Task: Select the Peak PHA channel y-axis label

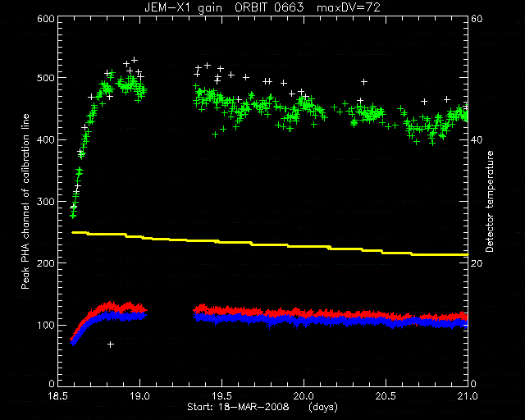Action: click(x=25, y=201)
